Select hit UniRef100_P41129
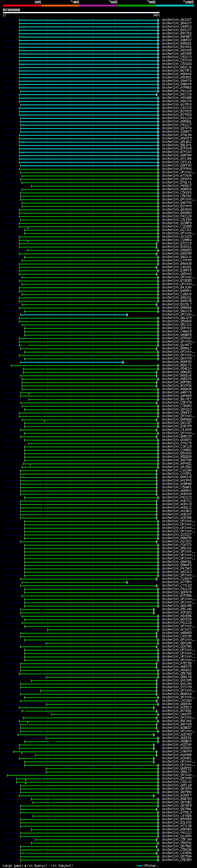 click(177, 118)
